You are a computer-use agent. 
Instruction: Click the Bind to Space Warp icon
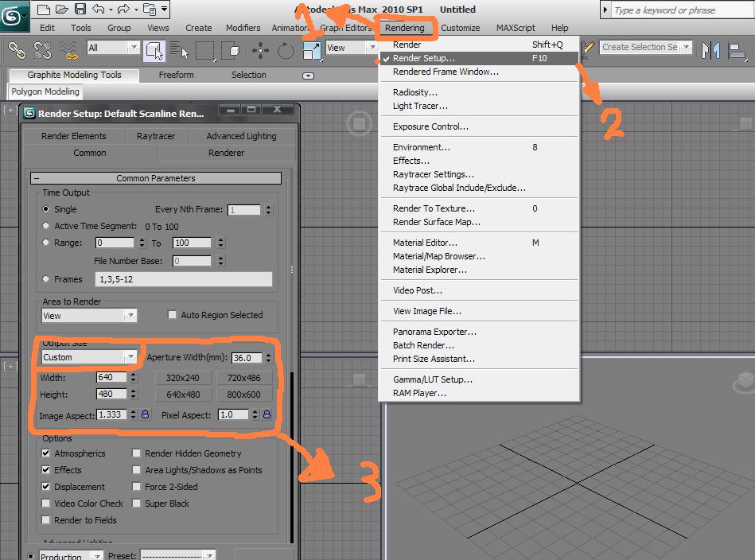[69, 49]
